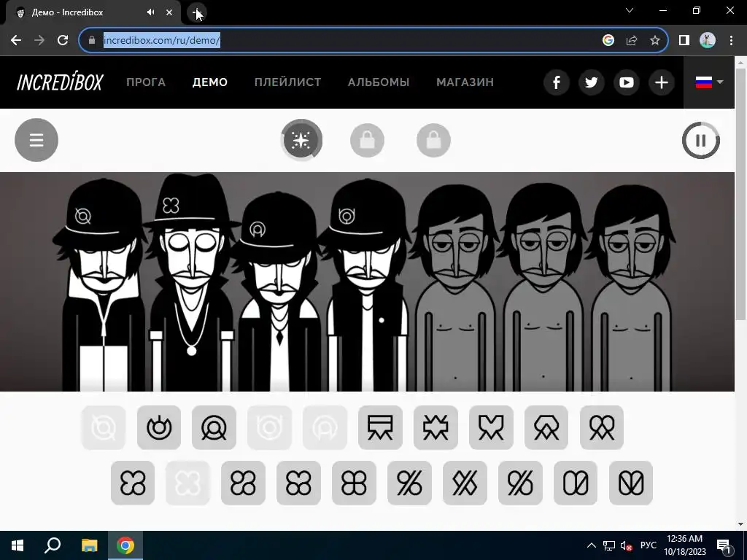Pick the tenth top-row double-loop effect icon
The image size is (747, 560).
click(x=602, y=427)
